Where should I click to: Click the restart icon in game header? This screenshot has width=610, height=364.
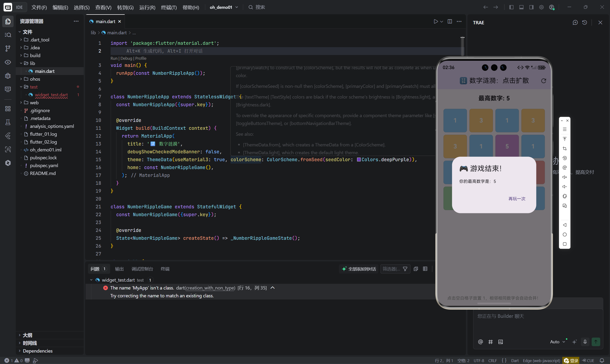543,81
